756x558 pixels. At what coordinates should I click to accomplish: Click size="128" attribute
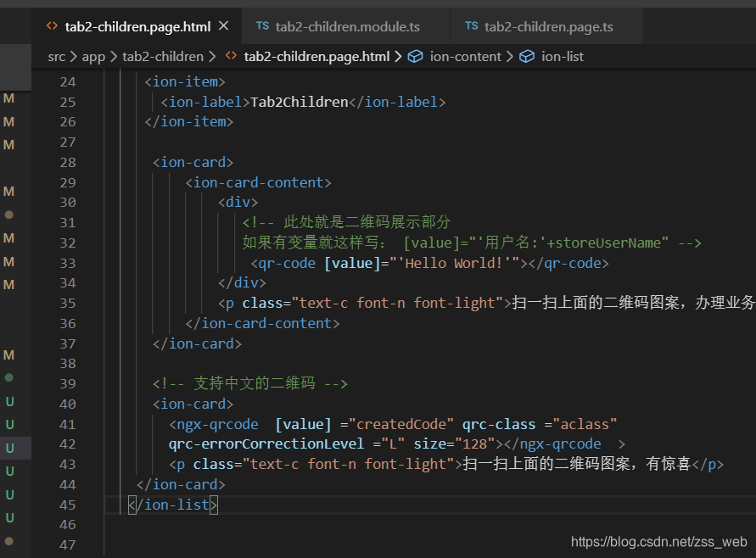click(x=454, y=444)
